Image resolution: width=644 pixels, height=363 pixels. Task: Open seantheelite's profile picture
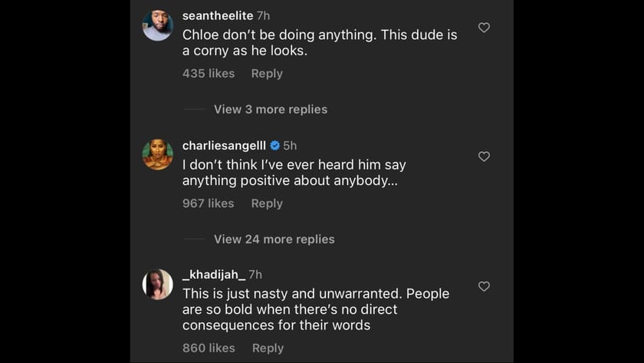click(x=158, y=25)
